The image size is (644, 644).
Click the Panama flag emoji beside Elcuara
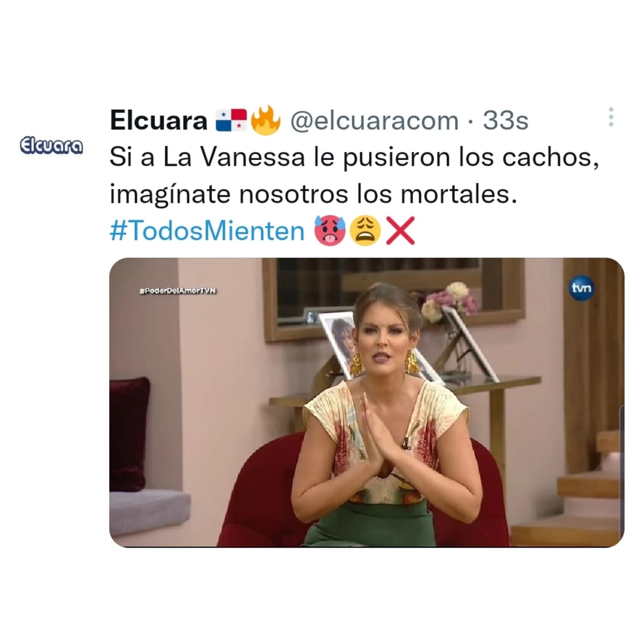[x=230, y=121]
